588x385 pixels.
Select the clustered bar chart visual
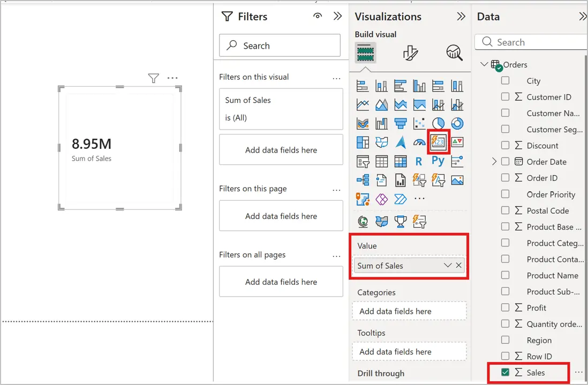401,86
